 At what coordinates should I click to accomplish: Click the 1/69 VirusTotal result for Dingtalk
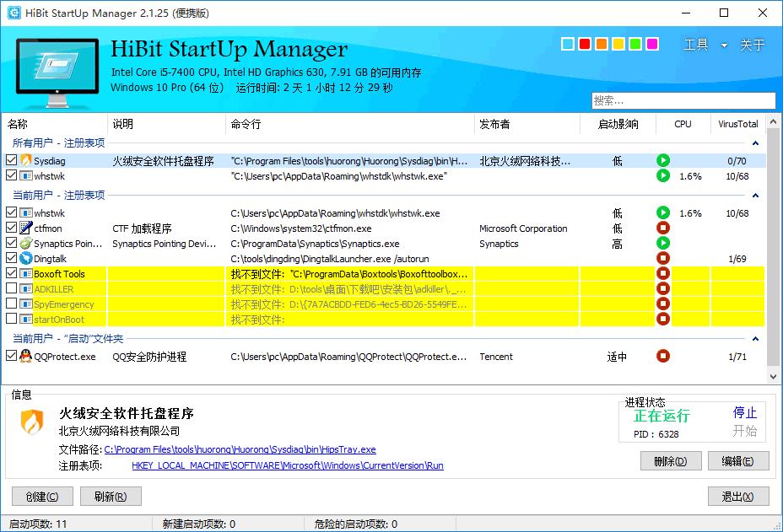tap(737, 259)
